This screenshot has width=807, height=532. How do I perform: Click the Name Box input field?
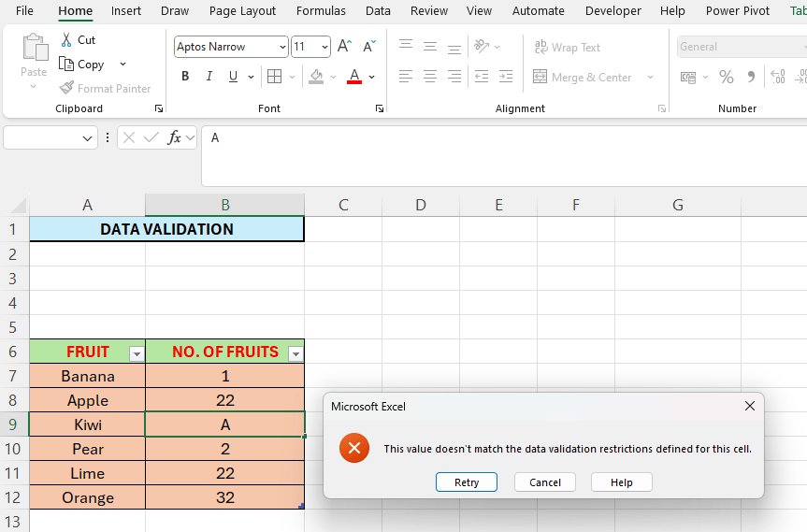tap(42, 137)
